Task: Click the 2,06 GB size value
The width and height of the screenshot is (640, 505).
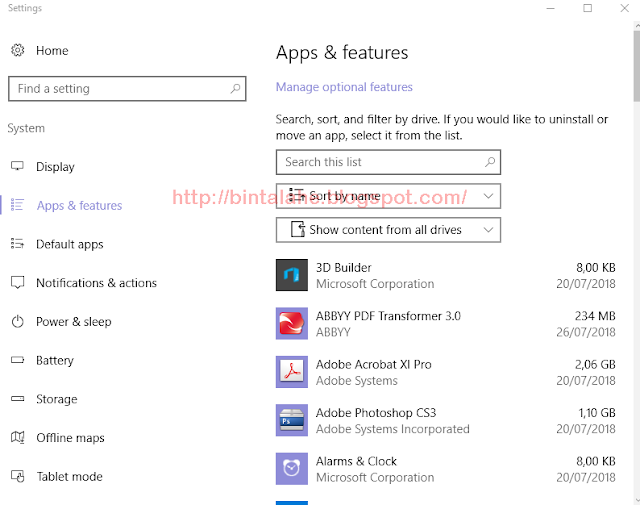Action: (595, 364)
